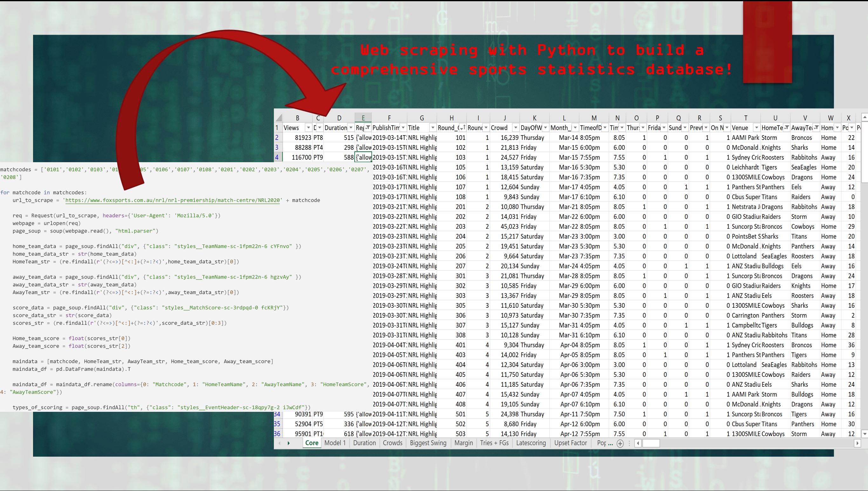Open the Title column filter dropdown

[433, 128]
